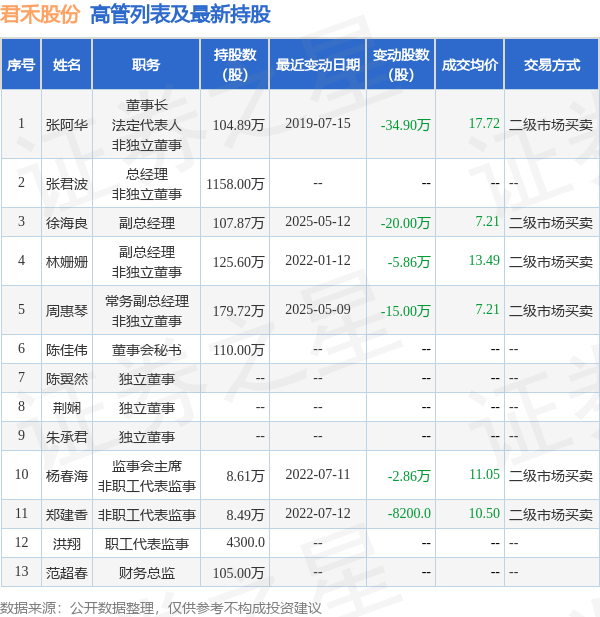
Task: Select the 持股数(股) column header
Action: pos(235,65)
